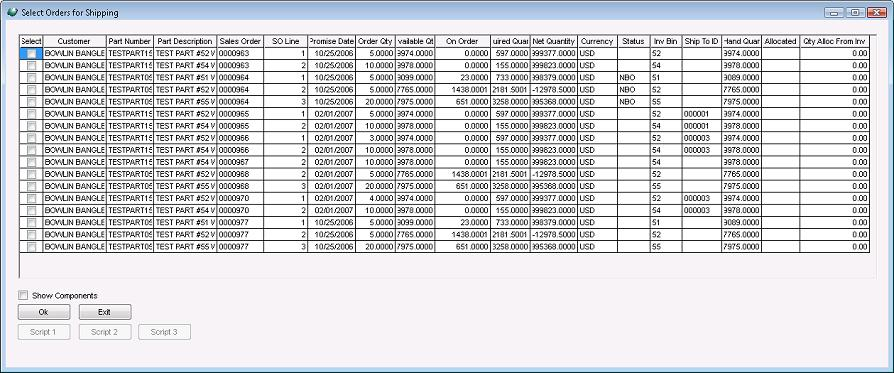Screen dimensions: 894x373
Task: Click On Order 23.0000 for order 0000977 line 1
Action: (x=462, y=222)
